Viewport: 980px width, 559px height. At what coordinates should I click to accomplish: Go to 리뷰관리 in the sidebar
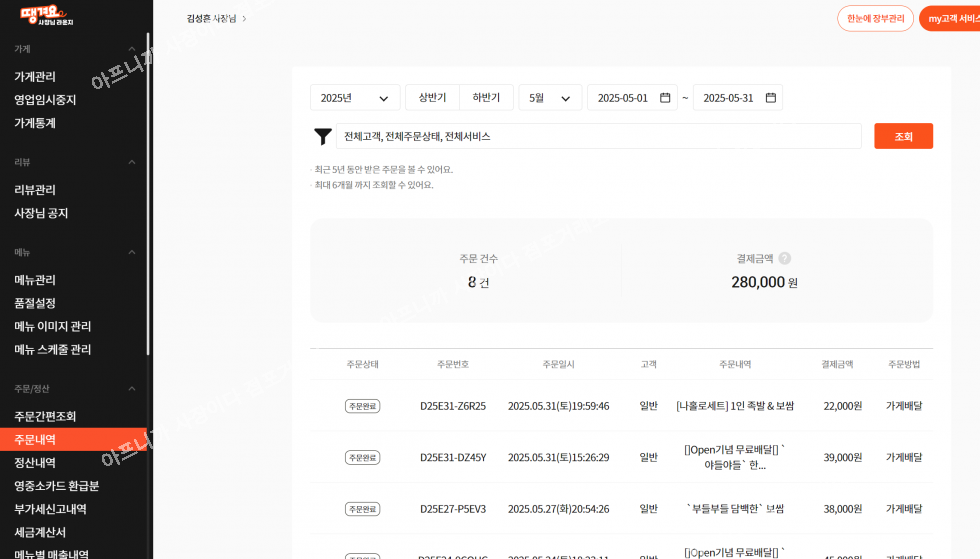(x=35, y=190)
